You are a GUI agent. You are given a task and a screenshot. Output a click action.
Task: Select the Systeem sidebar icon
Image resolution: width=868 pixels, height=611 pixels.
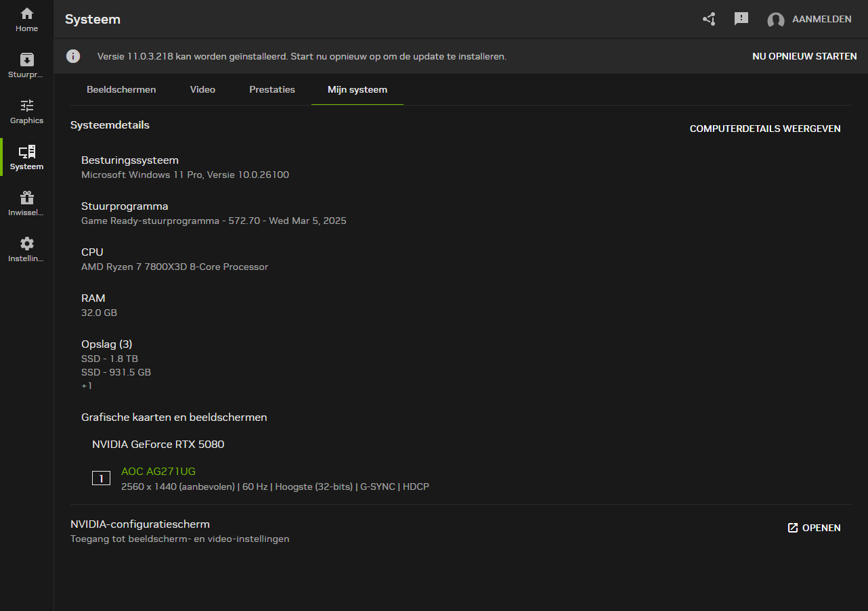(27, 152)
